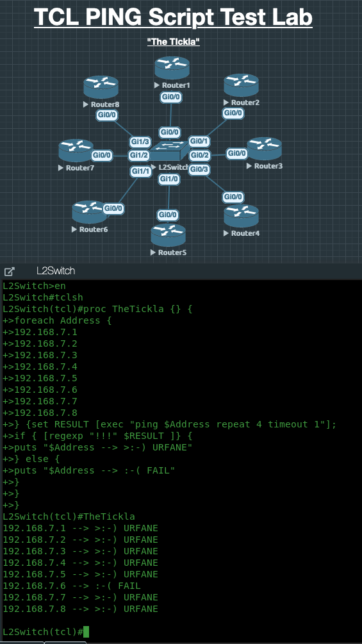
Task: Click the Gi0/3 interface label on the switch
Action: [199, 169]
